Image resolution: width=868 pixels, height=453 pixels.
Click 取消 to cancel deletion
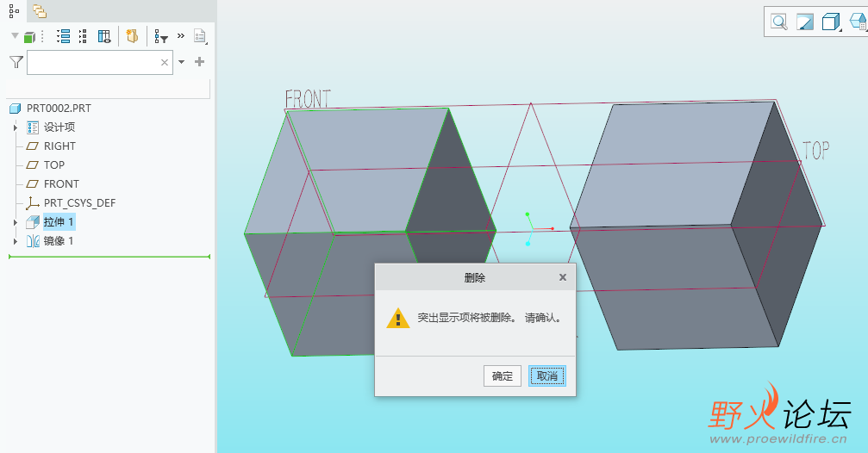tap(547, 376)
